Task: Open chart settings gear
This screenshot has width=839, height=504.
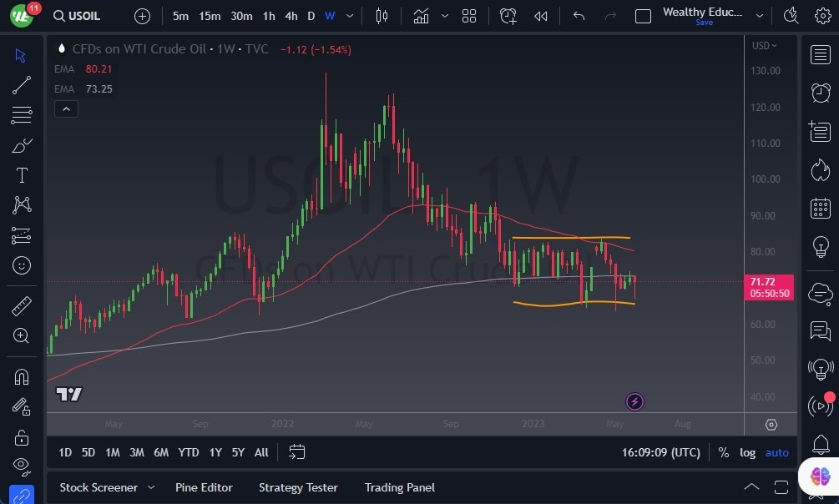Action: point(822,15)
